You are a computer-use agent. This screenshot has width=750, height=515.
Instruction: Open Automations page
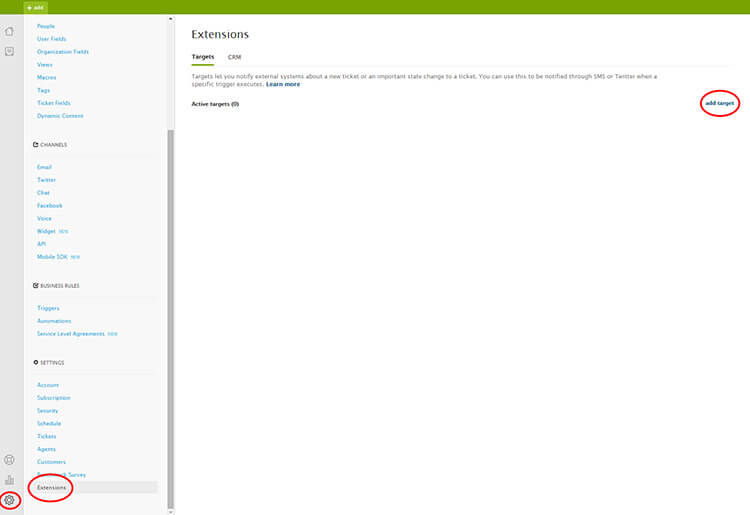(x=54, y=321)
